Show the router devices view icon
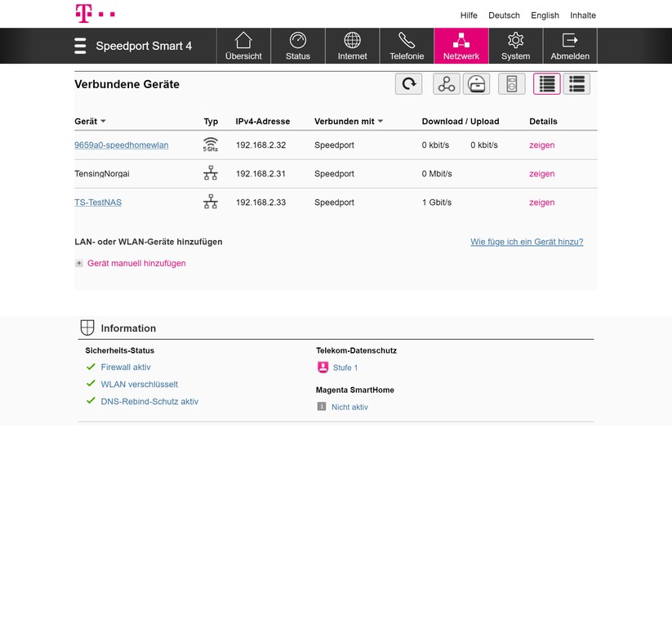This screenshot has width=672, height=642. point(476,84)
